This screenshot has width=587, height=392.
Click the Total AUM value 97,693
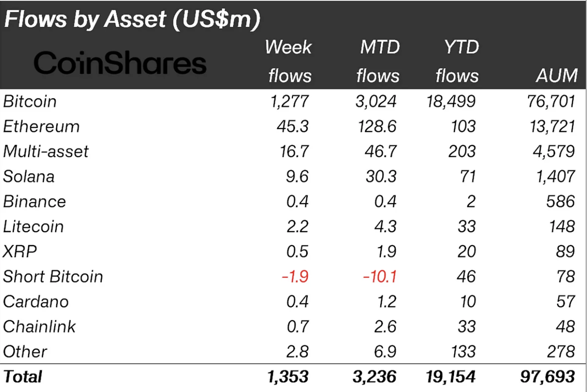tap(548, 377)
